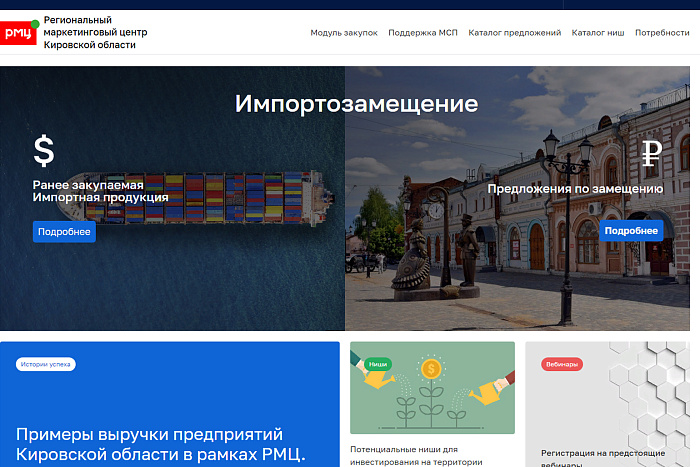Go to Каталог предложений
The height and width of the screenshot is (467, 700).
(x=514, y=33)
